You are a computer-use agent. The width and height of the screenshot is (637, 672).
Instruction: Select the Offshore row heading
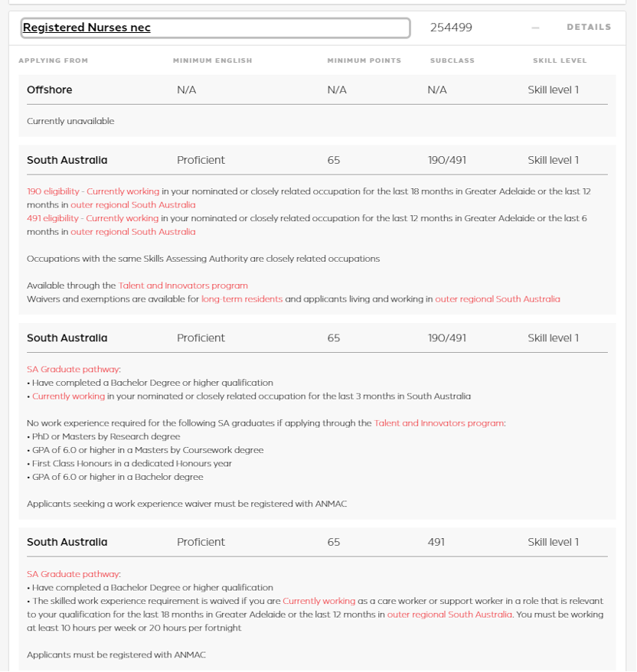point(50,90)
